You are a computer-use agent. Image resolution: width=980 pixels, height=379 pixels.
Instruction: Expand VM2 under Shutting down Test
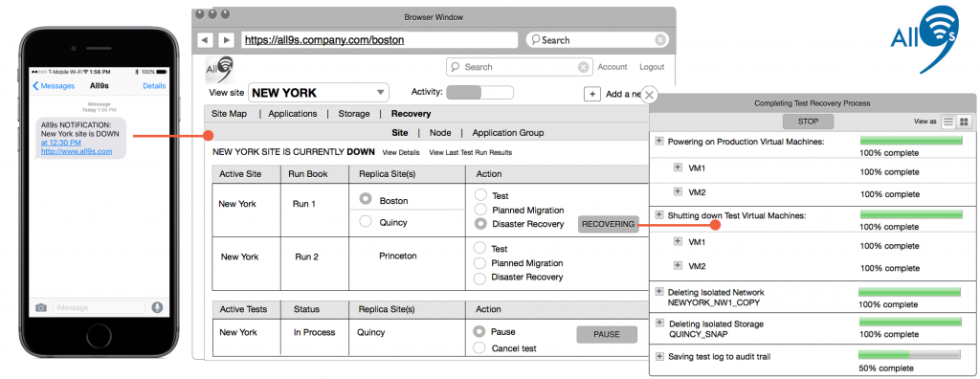tap(678, 266)
